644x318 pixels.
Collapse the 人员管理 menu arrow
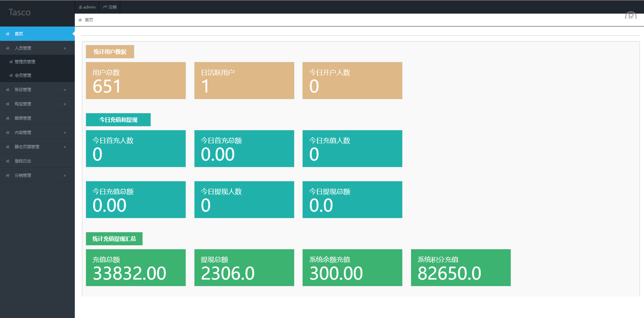point(65,48)
